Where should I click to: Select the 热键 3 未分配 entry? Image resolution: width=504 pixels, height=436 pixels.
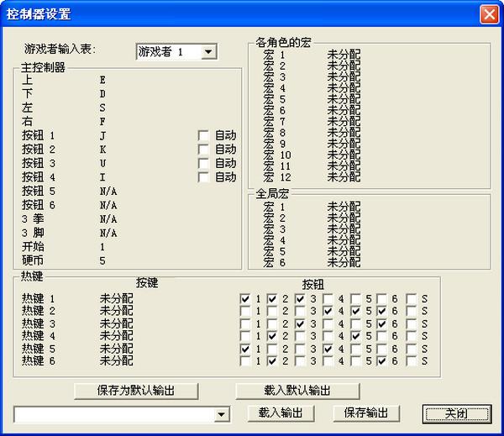click(117, 323)
